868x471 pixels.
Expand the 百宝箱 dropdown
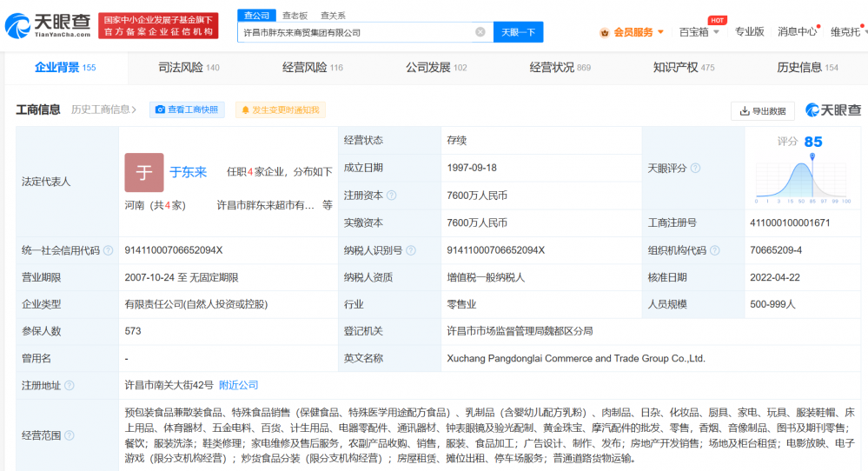[x=699, y=32]
